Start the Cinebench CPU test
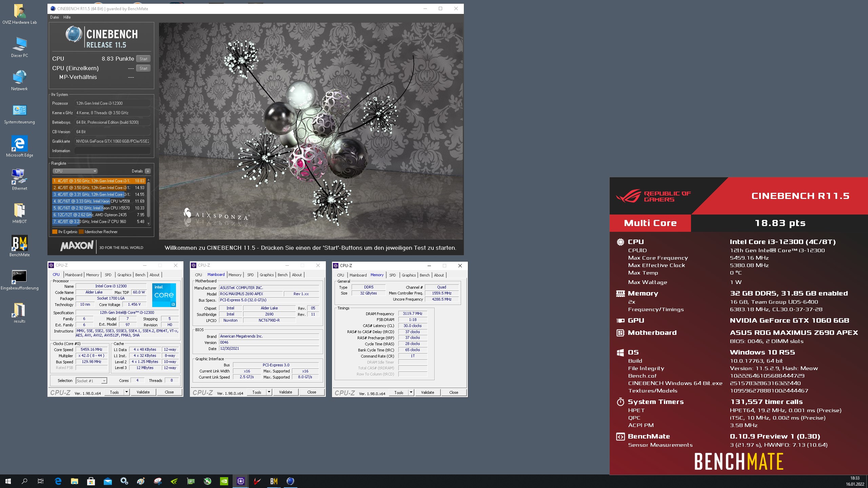Screen dimensions: 868x488 (x=143, y=59)
